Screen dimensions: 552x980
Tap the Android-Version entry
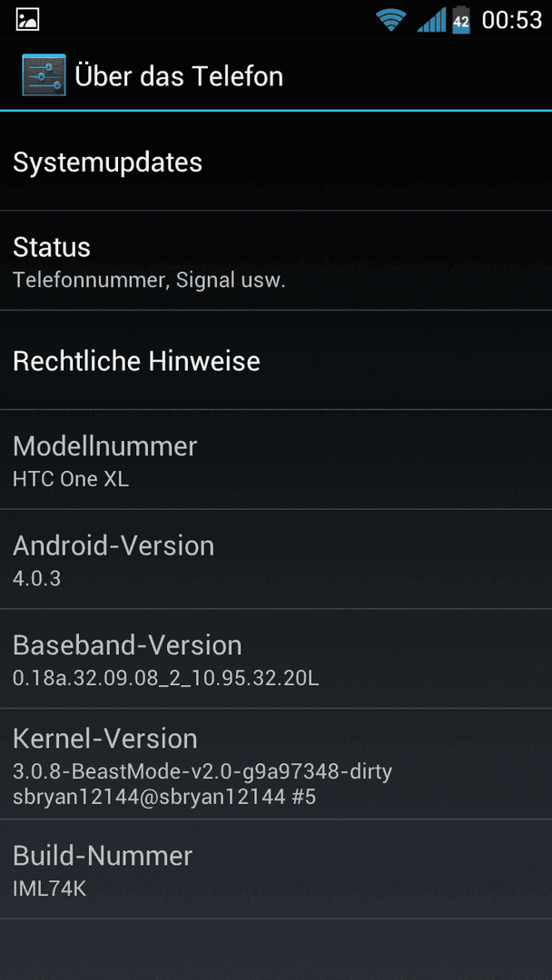tap(276, 559)
